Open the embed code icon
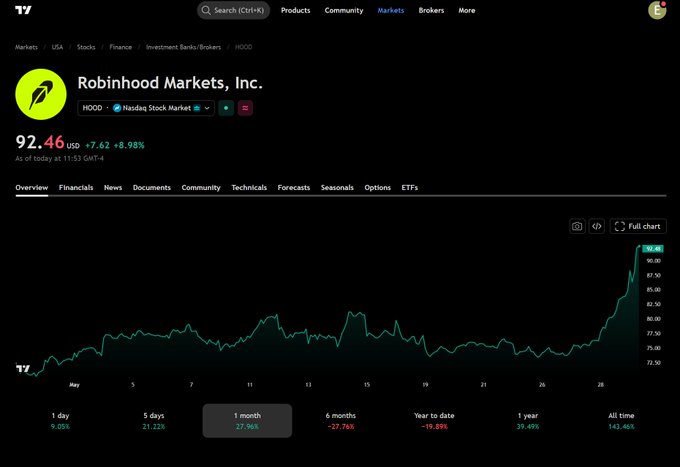Viewport: 680px width, 467px height. point(597,226)
